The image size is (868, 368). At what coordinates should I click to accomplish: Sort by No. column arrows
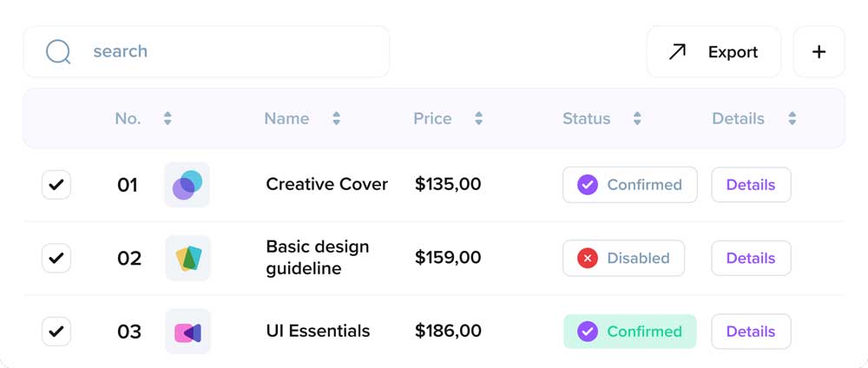click(168, 119)
